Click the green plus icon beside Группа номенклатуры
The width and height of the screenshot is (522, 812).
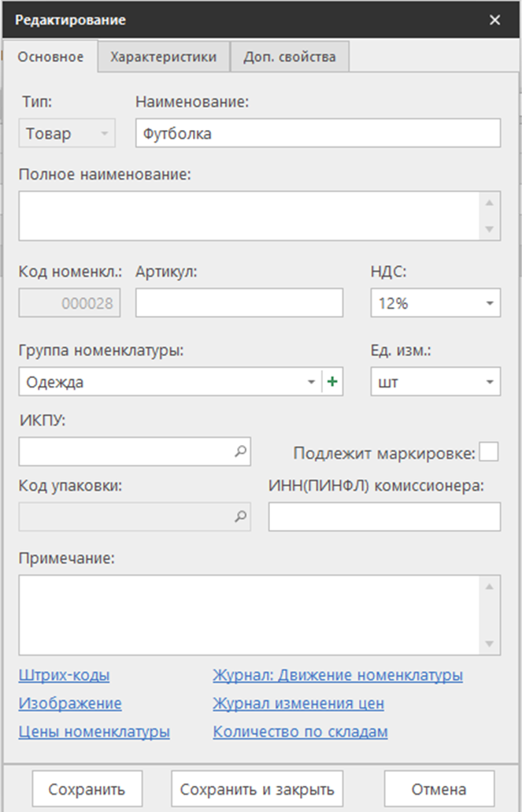[332, 382]
